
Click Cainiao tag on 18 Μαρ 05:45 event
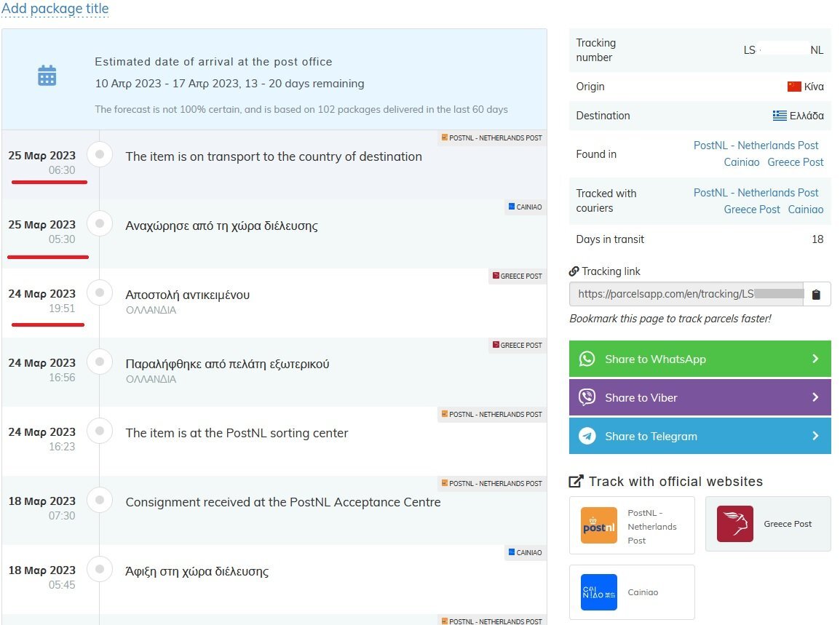pos(525,552)
